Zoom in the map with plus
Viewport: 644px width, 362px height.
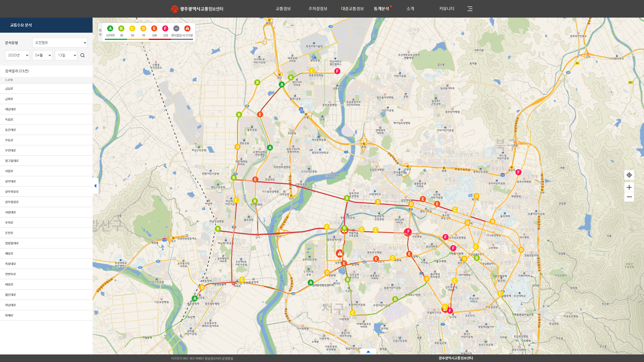pos(629,187)
